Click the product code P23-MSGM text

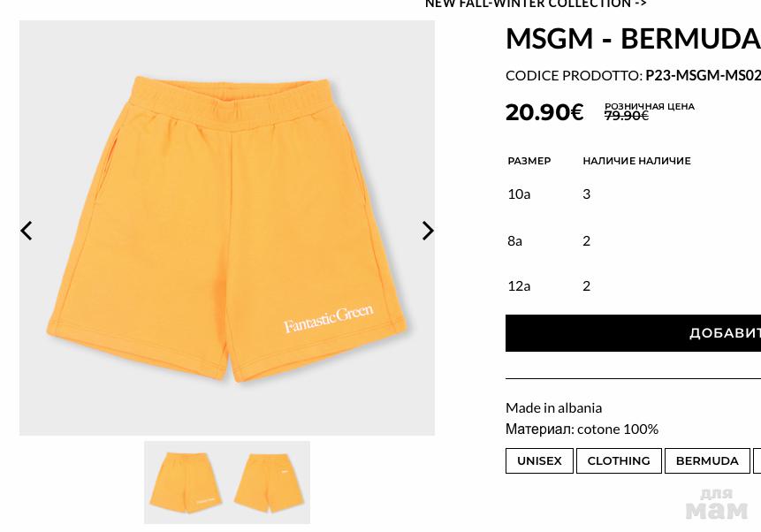coord(703,76)
